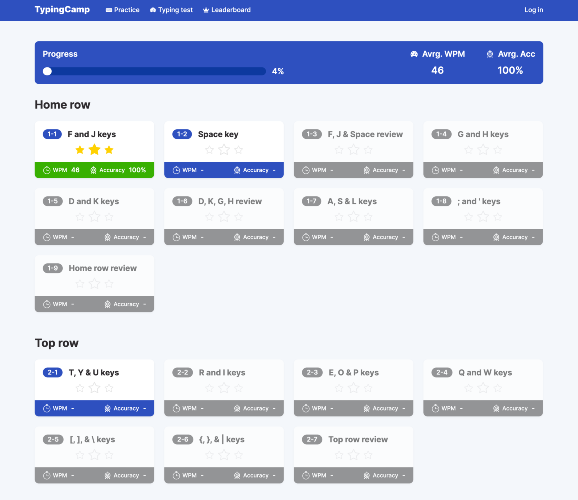Viewport: 578px width, 500px height.
Task: Open the Space key lesson
Action: pyautogui.click(x=224, y=149)
